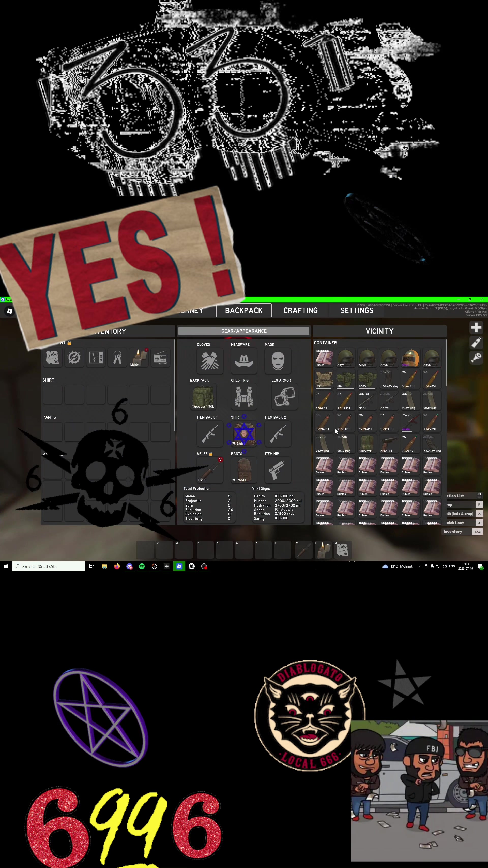
Task: Click the meat drumstick icon button
Action: [476, 357]
